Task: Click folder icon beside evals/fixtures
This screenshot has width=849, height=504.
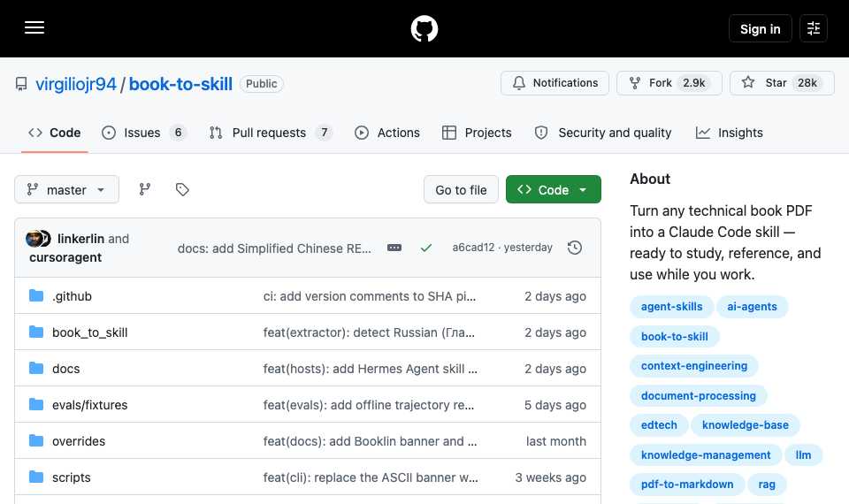Action: click(36, 404)
